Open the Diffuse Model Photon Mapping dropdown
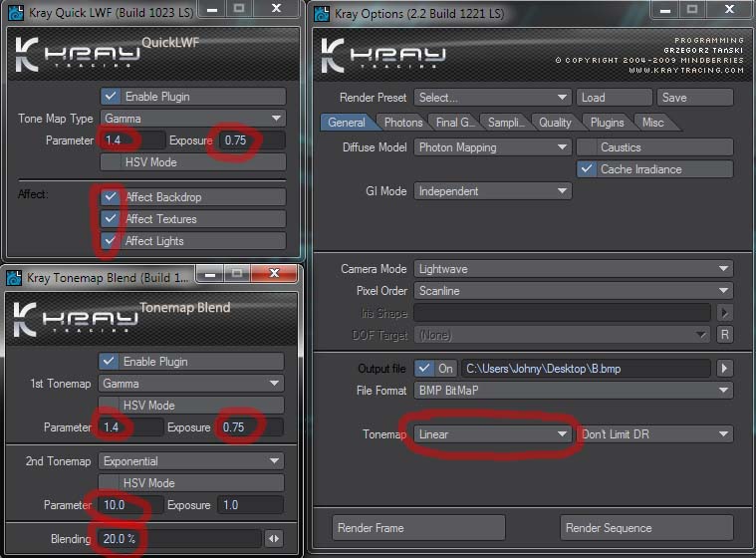756x558 pixels. pos(492,147)
